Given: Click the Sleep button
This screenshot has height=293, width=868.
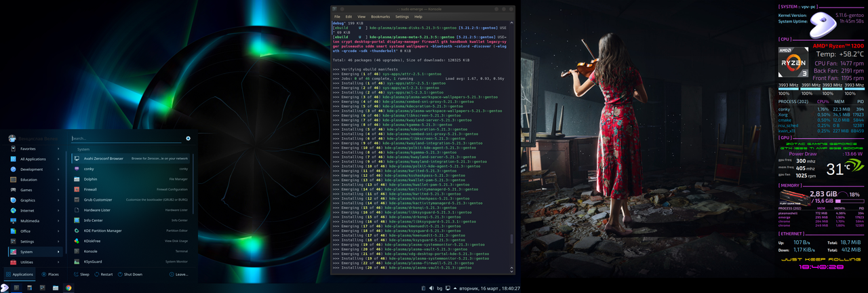Looking at the screenshot, I should coord(81,274).
